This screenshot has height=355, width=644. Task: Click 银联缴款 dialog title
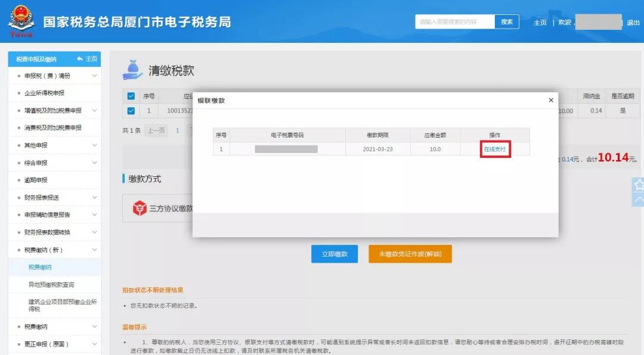pyautogui.click(x=211, y=101)
